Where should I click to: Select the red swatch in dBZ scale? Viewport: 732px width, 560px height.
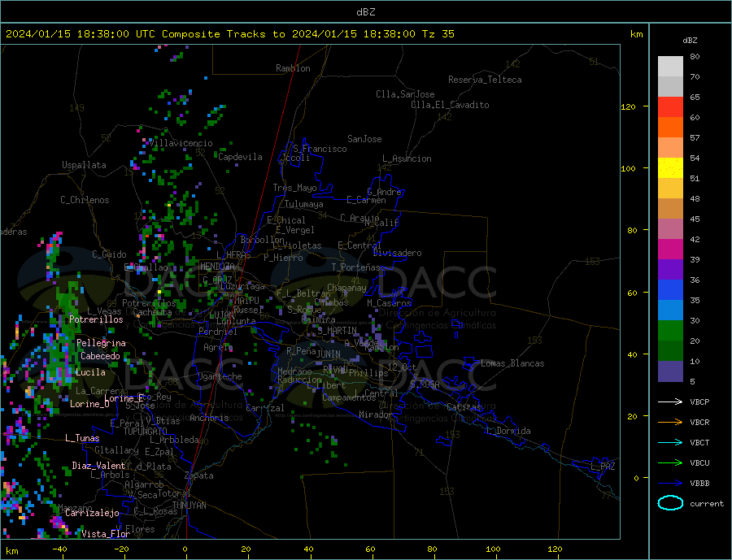[670, 106]
